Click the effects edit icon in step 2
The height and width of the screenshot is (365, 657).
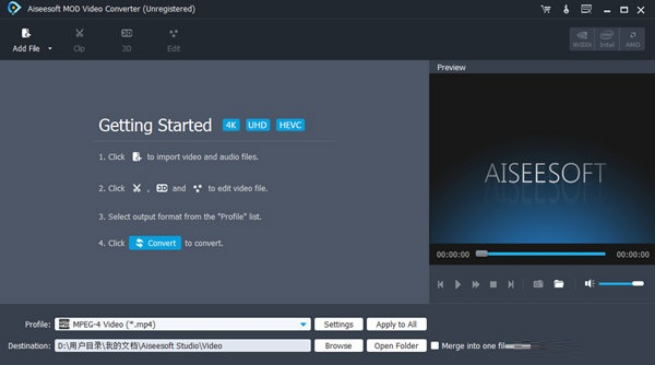(197, 189)
